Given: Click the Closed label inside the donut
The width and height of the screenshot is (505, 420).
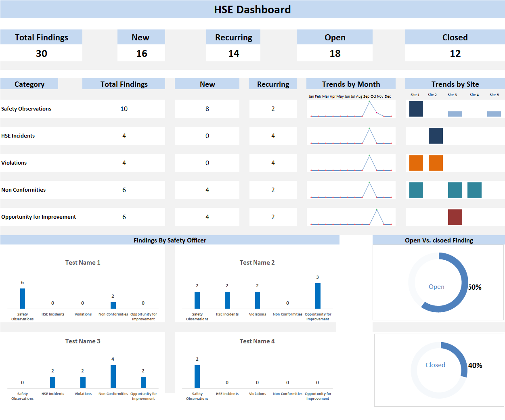Looking at the screenshot, I should (435, 365).
